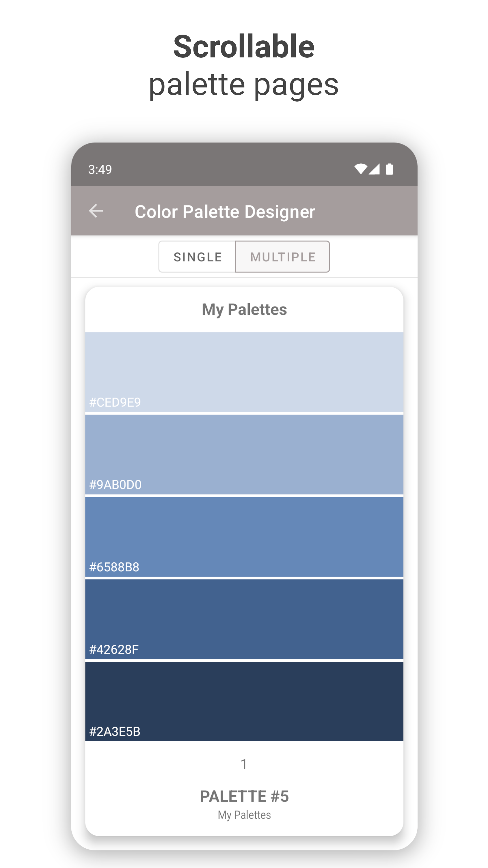Click the #6588B8 hex code label

(114, 567)
